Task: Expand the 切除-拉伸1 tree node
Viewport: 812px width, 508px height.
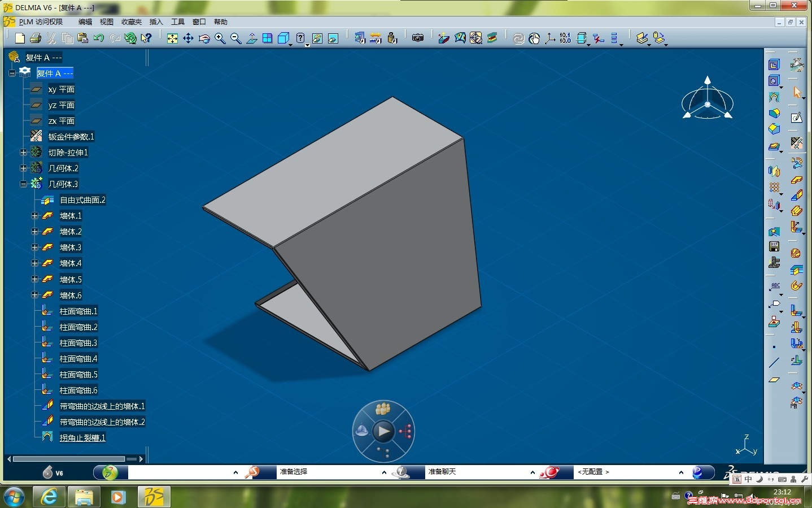Action: 23,153
